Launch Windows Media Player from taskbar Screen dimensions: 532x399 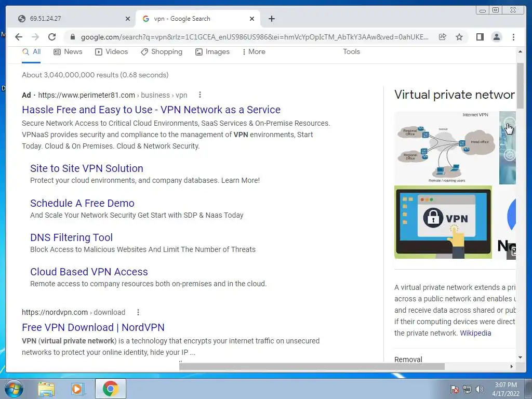77,389
